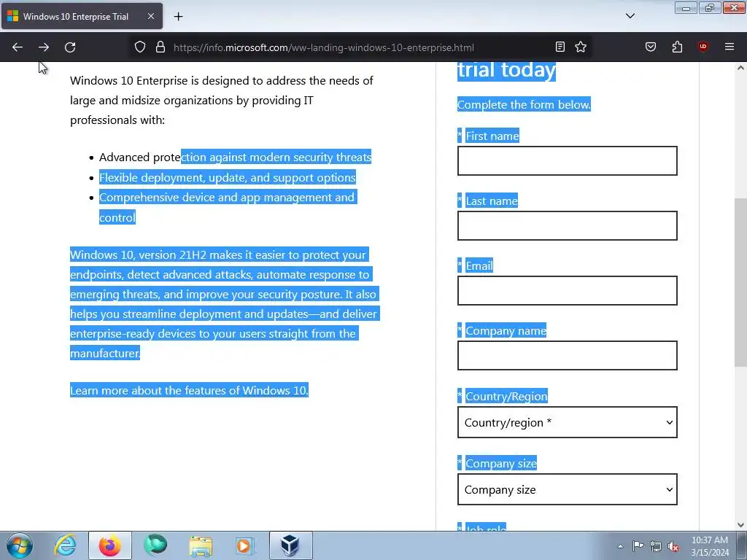Open VirtualBox from the taskbar
747x560 pixels.
(x=290, y=545)
